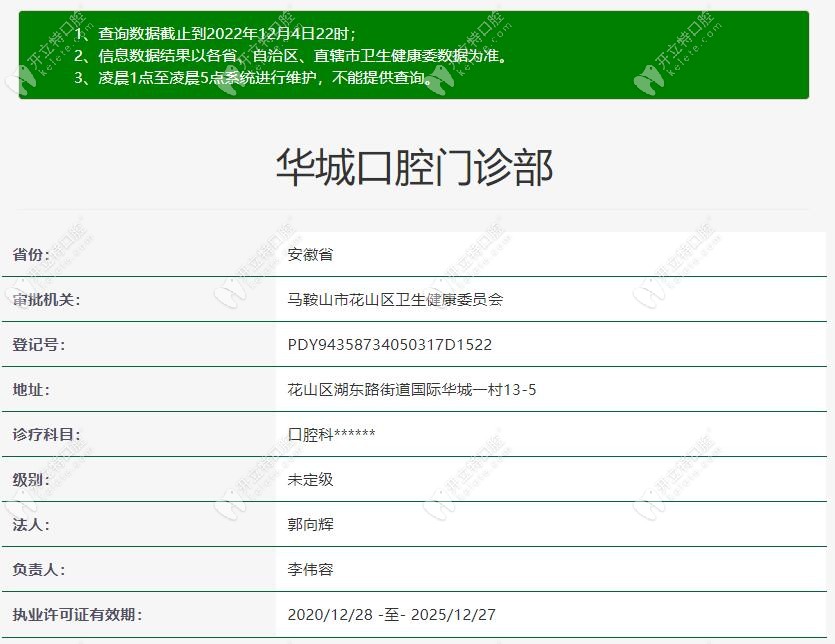
Task: Click the 审批机关 label
Action: 46,299
